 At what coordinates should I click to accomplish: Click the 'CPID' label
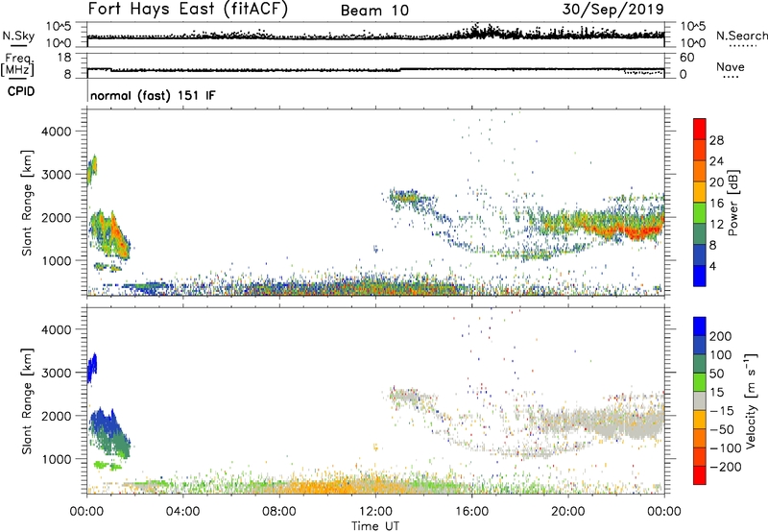point(21,91)
